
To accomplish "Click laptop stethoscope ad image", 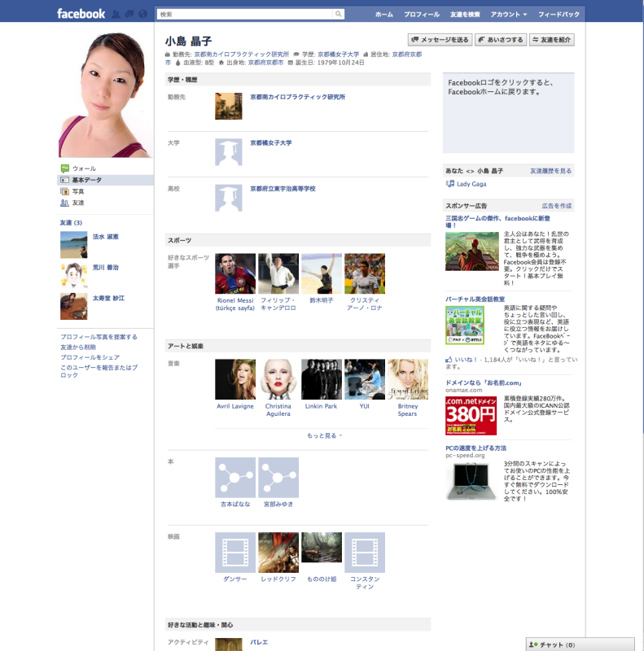I will pyautogui.click(x=471, y=482).
